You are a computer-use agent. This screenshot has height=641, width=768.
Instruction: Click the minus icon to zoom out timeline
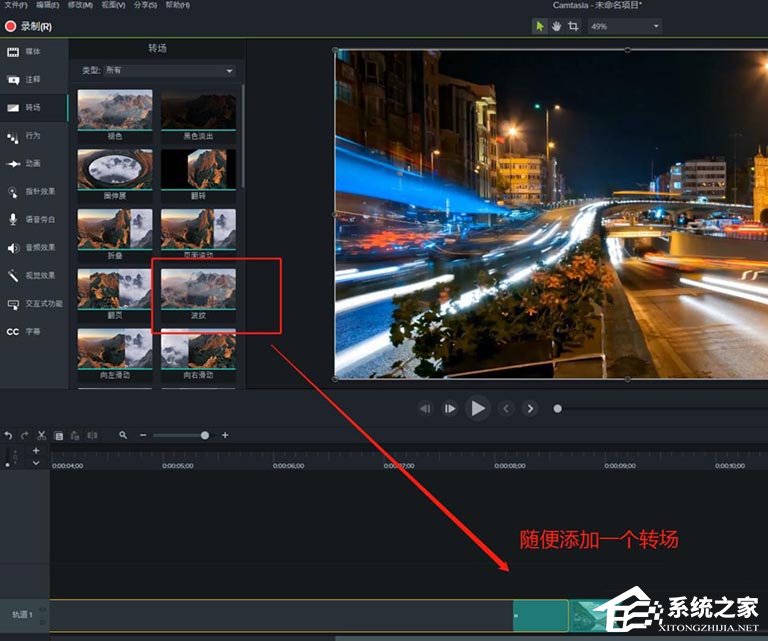(x=143, y=435)
